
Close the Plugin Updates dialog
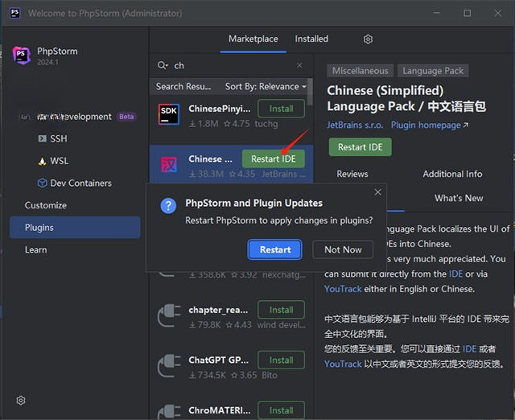pos(377,192)
